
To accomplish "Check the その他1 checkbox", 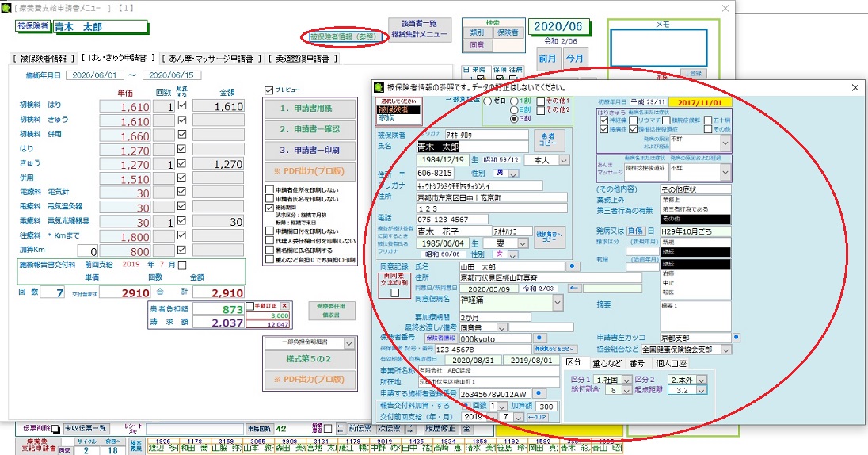I will pos(541,101).
